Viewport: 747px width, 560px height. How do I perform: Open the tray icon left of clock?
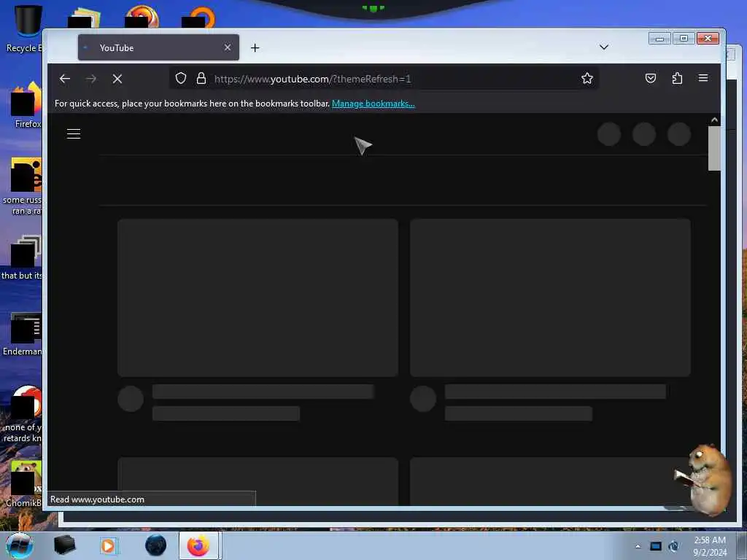click(x=673, y=546)
